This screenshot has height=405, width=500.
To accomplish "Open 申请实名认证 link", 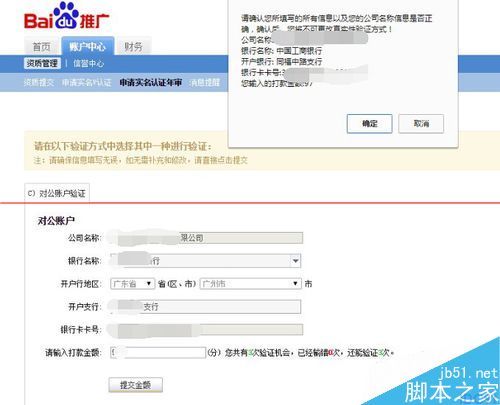I will (x=87, y=82).
